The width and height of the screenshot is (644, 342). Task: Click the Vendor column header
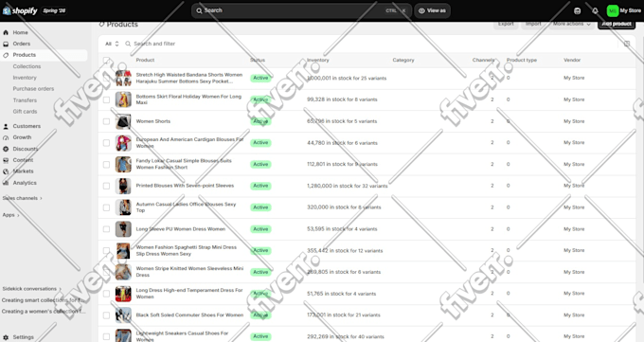[572, 60]
